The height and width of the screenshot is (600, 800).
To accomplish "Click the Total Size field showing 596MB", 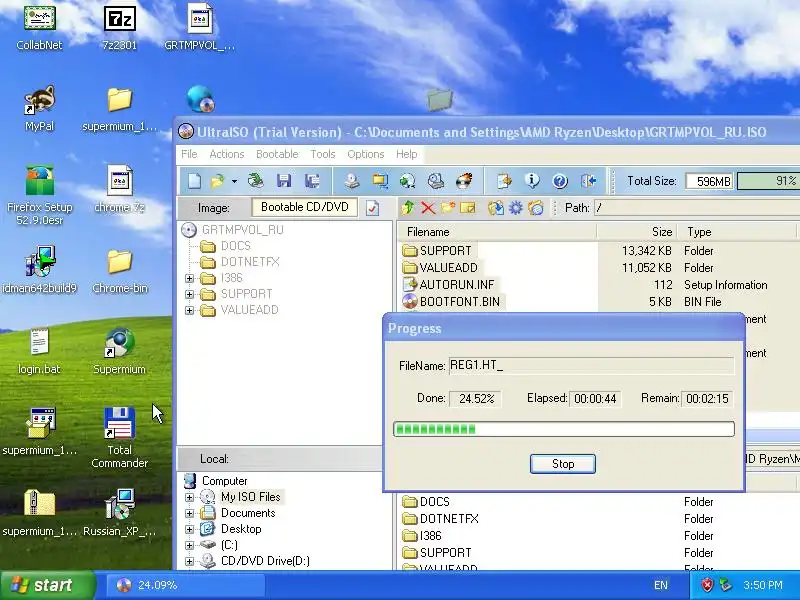I will pos(709,181).
